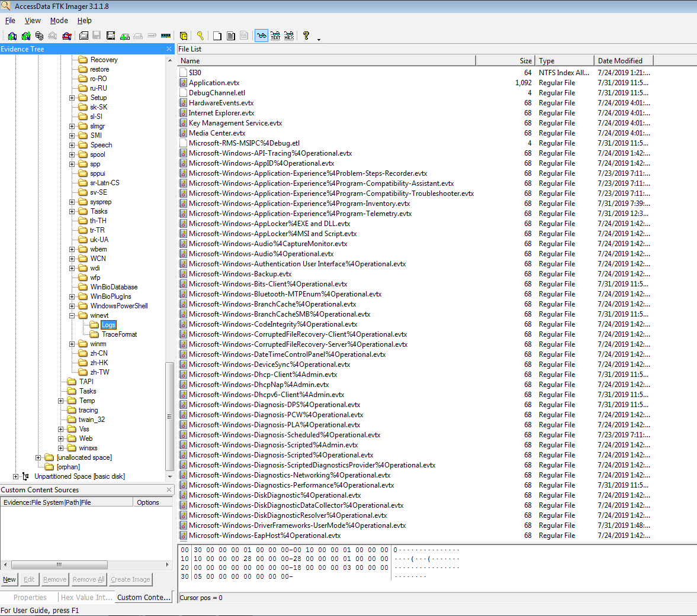The image size is (697, 616).
Task: Click the Create Image button
Action: point(130,579)
